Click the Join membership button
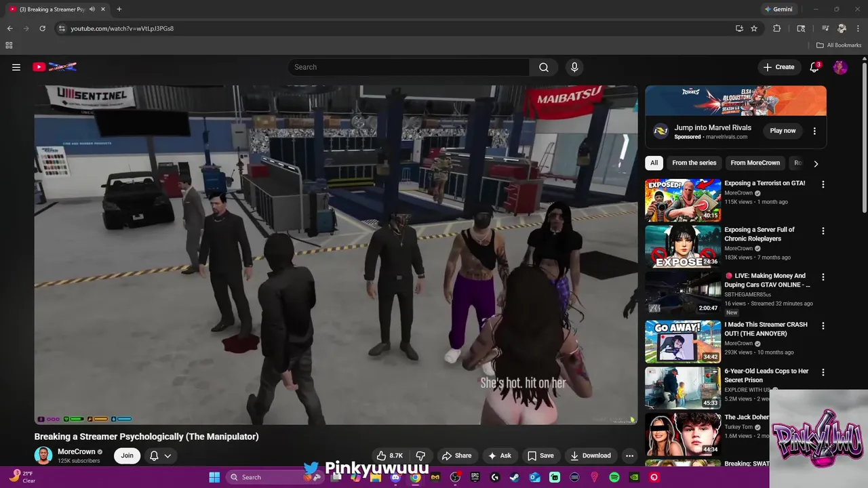 pyautogui.click(x=127, y=455)
